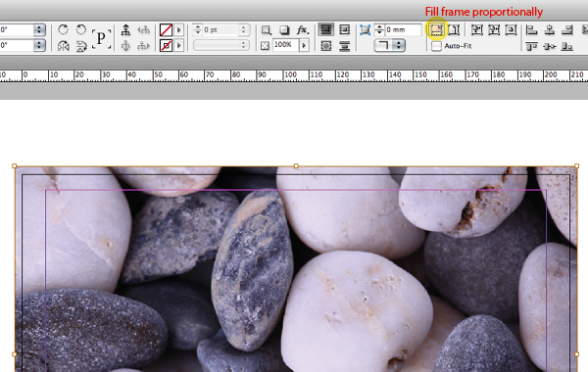Click the 0 pt stroke weight field
The image size is (588, 372).
click(x=220, y=29)
